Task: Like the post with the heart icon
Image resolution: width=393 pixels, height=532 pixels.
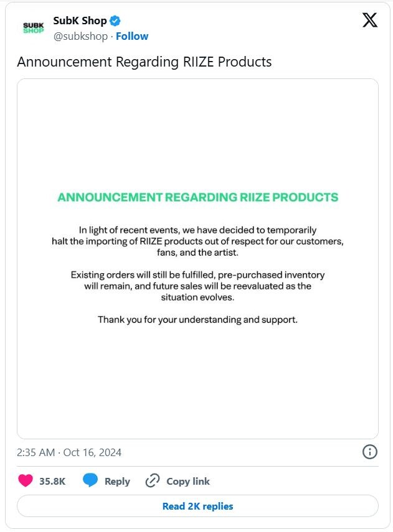Action: (26, 480)
